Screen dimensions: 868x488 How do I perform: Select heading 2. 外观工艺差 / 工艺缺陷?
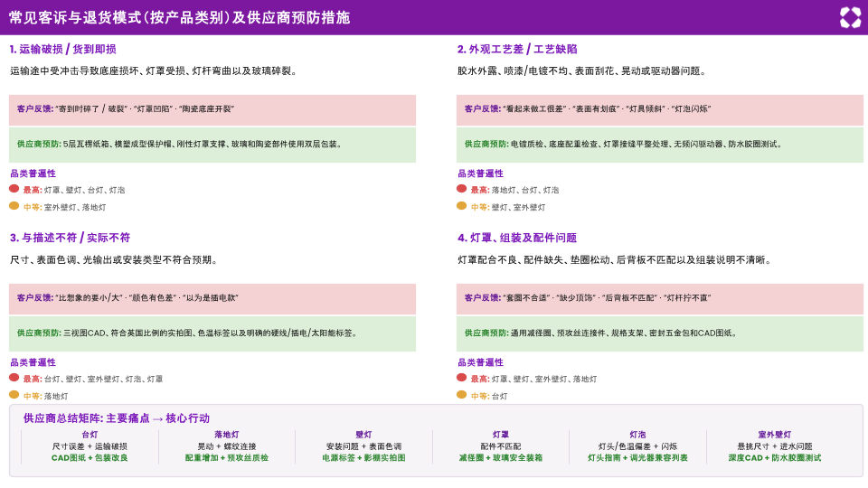point(517,49)
